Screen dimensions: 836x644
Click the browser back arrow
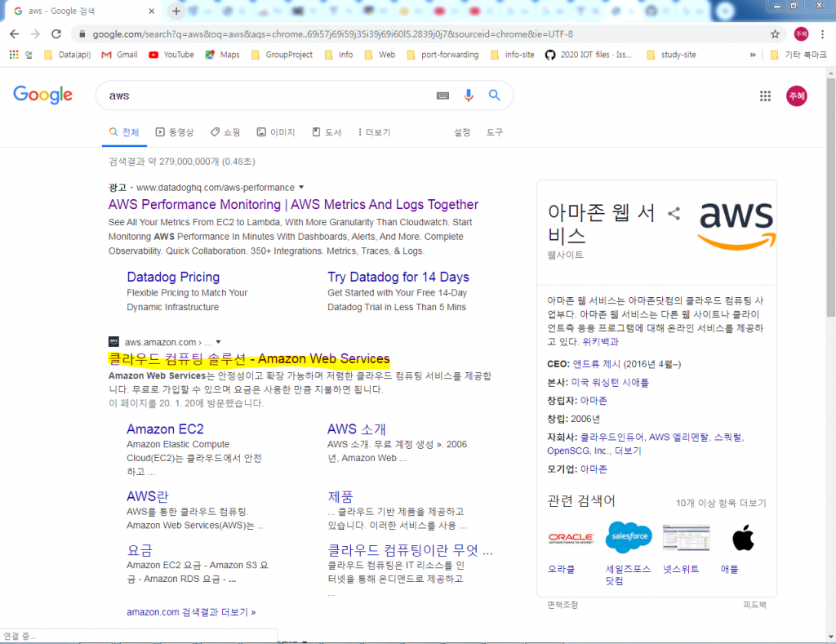[15, 34]
